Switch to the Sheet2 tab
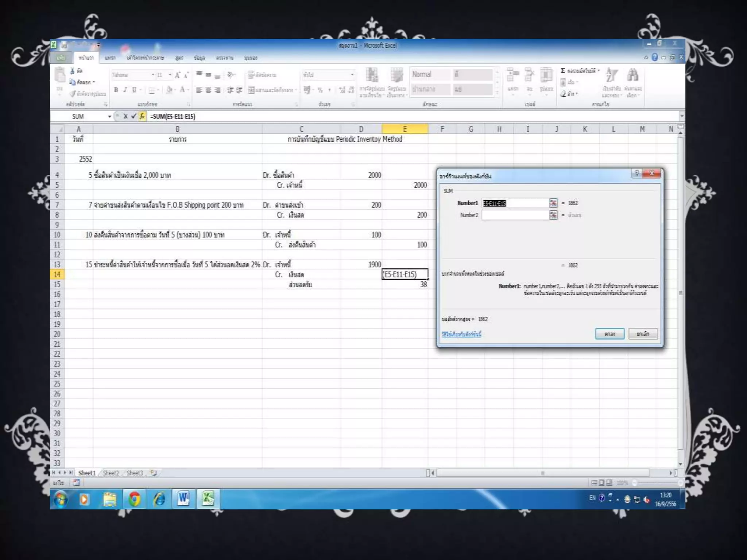 click(111, 473)
